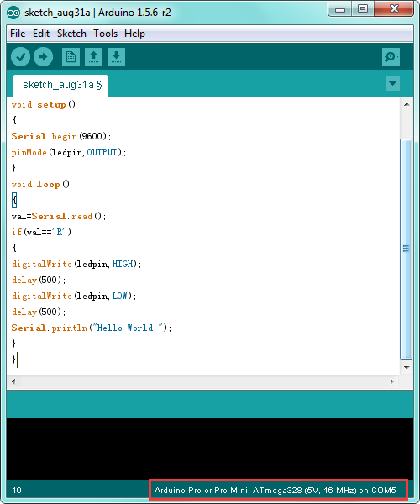The height and width of the screenshot is (504, 420).
Task: Click the Open sketch up-arrow icon
Action: pos(93,57)
